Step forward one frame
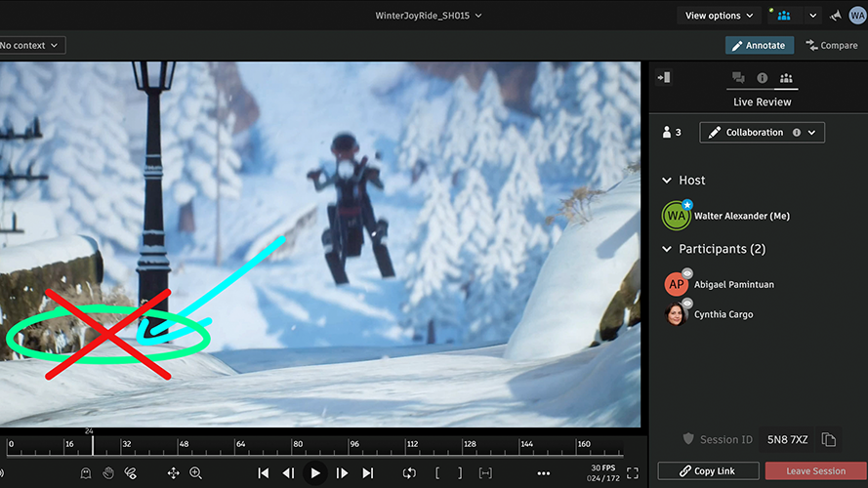Image resolution: width=868 pixels, height=488 pixels. 342,473
